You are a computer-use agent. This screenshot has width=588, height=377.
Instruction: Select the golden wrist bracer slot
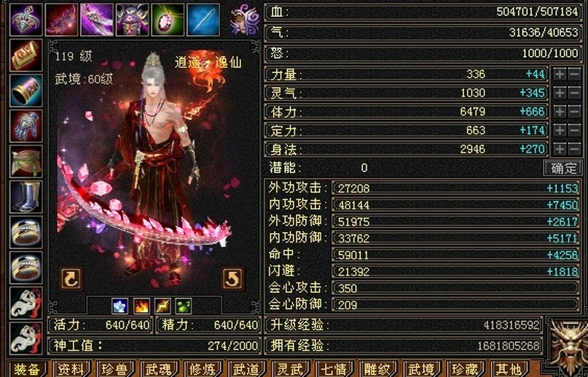26,90
